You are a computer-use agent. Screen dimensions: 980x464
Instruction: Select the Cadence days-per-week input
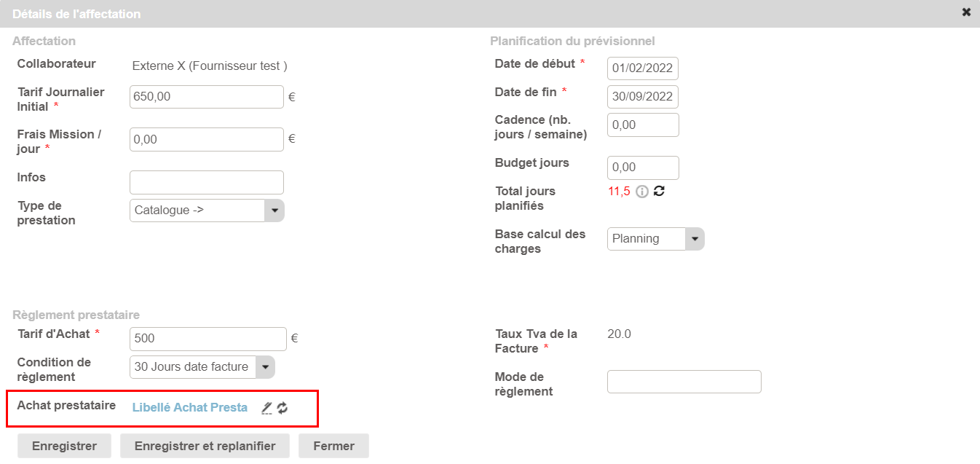(643, 125)
